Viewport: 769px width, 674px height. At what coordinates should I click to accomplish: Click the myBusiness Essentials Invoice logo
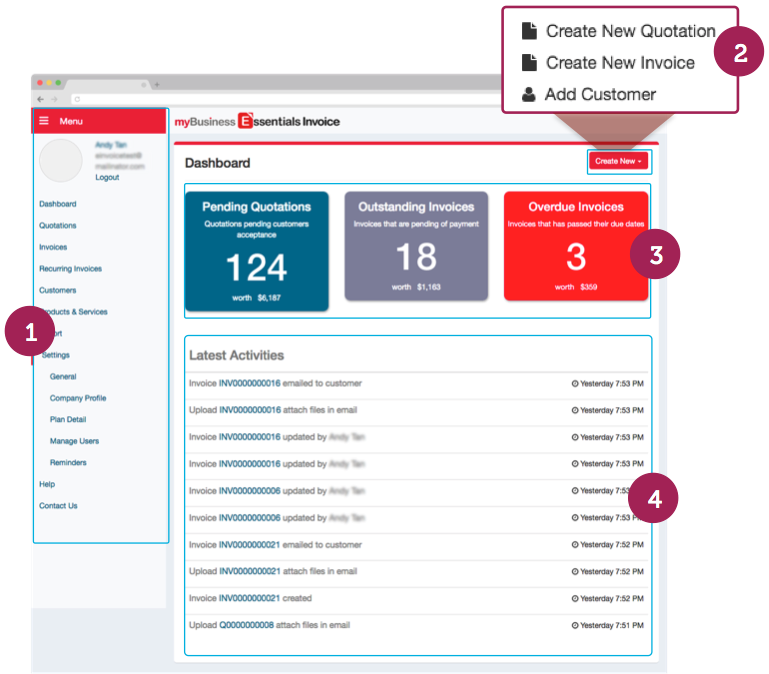257,122
